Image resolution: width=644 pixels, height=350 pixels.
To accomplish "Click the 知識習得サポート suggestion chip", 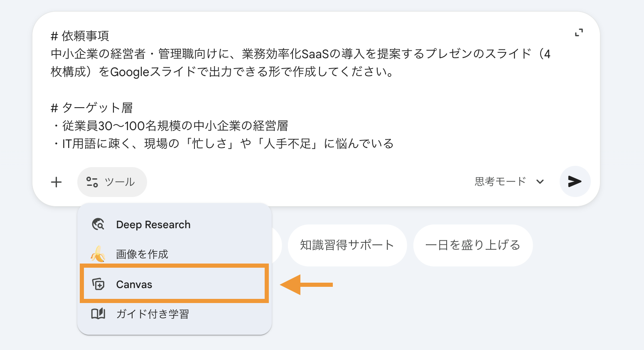I will (x=347, y=245).
